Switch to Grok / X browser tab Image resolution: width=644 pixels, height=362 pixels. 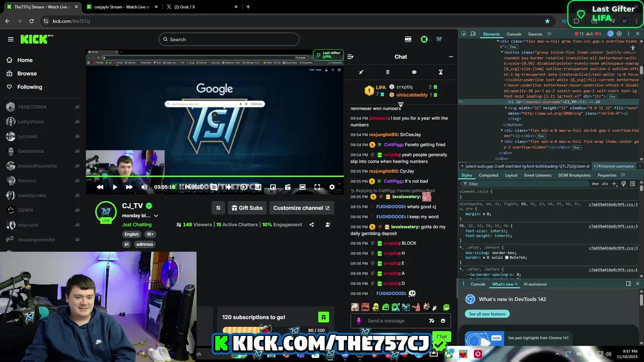coord(201,7)
